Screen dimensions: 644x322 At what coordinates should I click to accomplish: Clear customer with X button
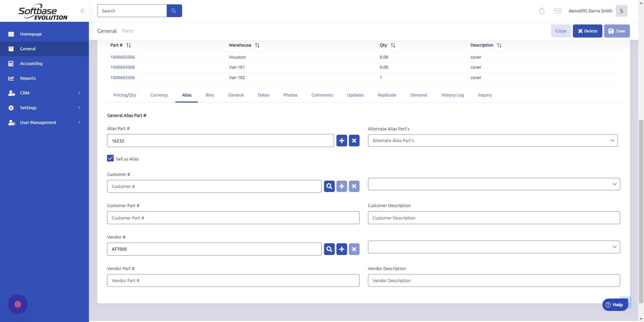click(354, 186)
